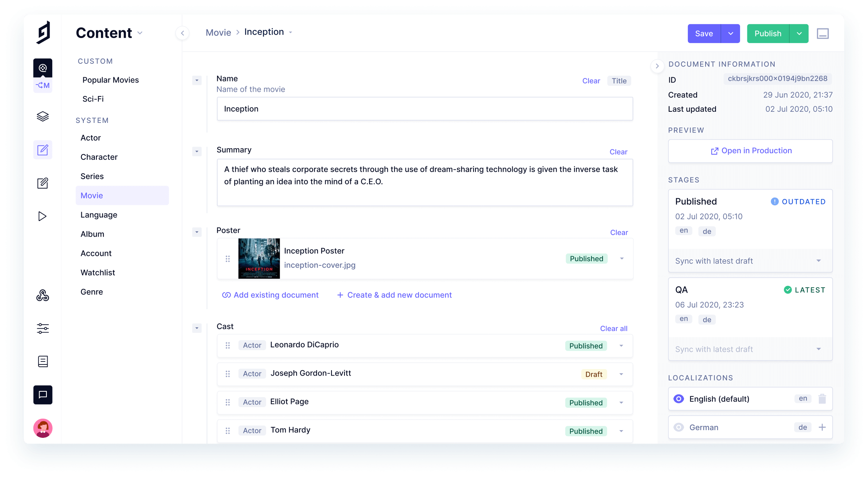Collapse the Cast section using minus icon
The image size is (868, 477).
pos(197,327)
